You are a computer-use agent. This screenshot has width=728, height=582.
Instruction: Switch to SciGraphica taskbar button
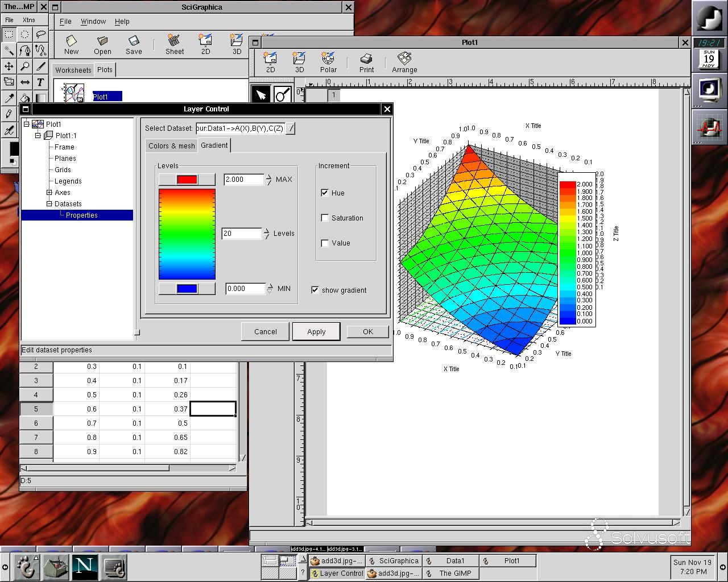point(394,560)
